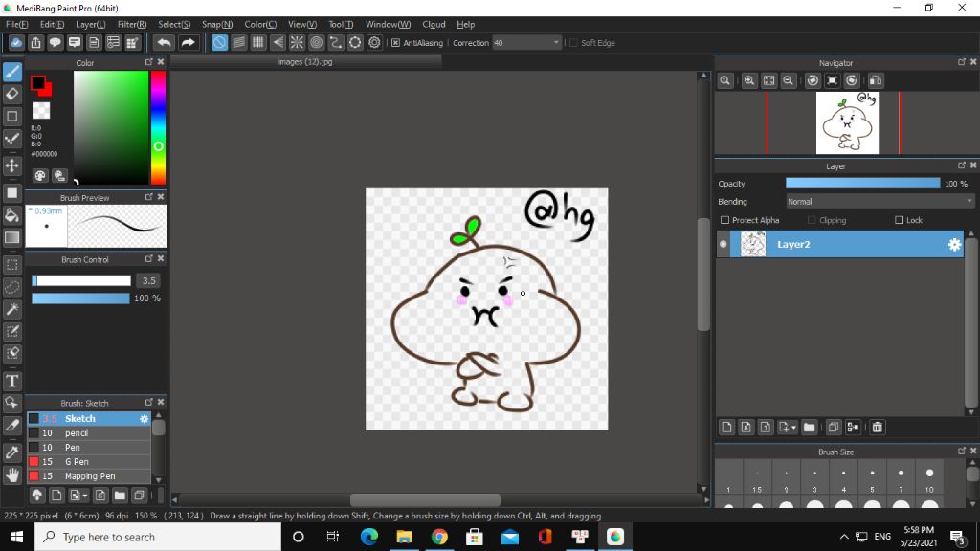Click the transparent color swatch
Image resolution: width=980 pixels, height=551 pixels.
pyautogui.click(x=41, y=111)
